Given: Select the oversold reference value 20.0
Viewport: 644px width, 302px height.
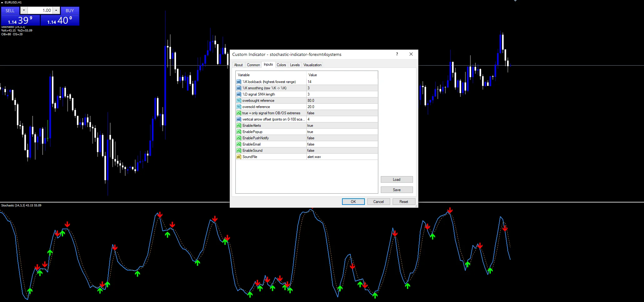Looking at the screenshot, I should coord(342,107).
